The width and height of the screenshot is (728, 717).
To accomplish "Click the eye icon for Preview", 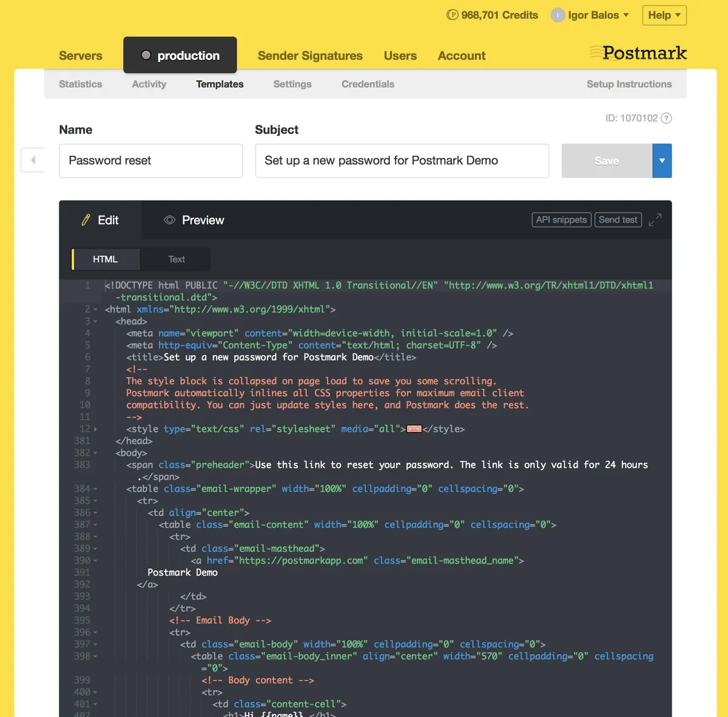I will coord(169,220).
